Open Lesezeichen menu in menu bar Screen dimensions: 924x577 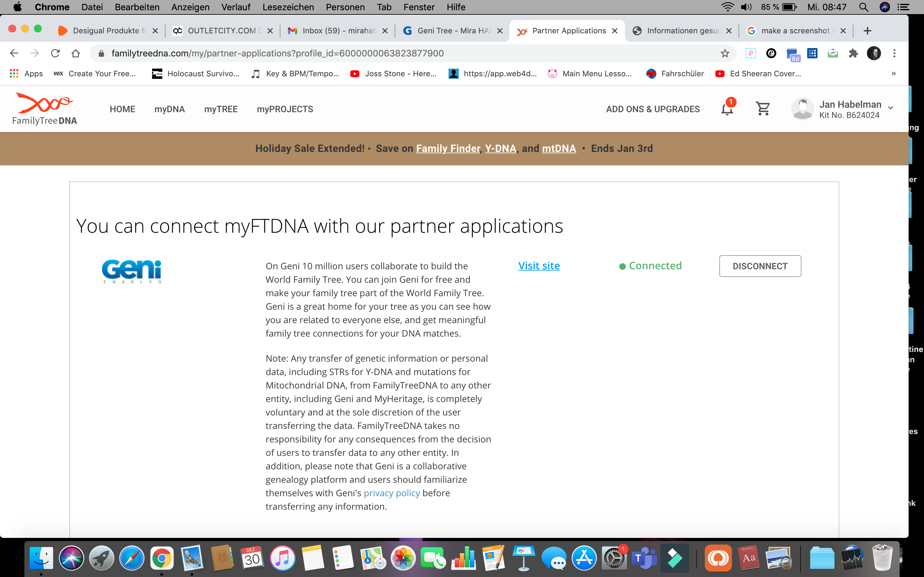click(x=288, y=7)
